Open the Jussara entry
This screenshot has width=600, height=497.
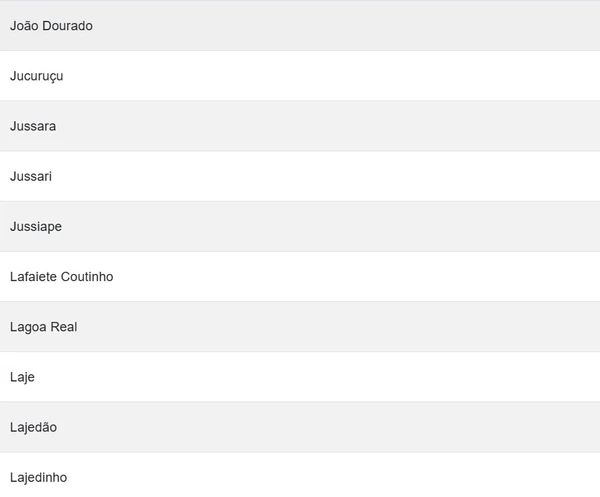click(33, 126)
